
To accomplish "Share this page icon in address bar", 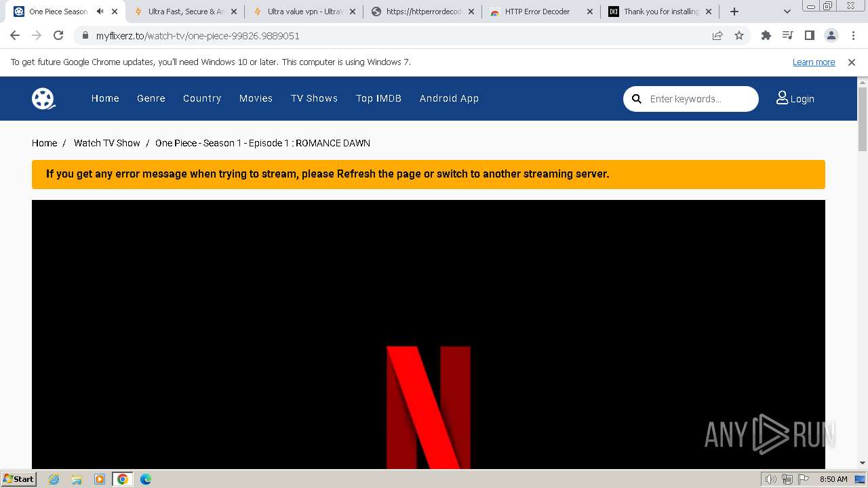I will point(717,35).
